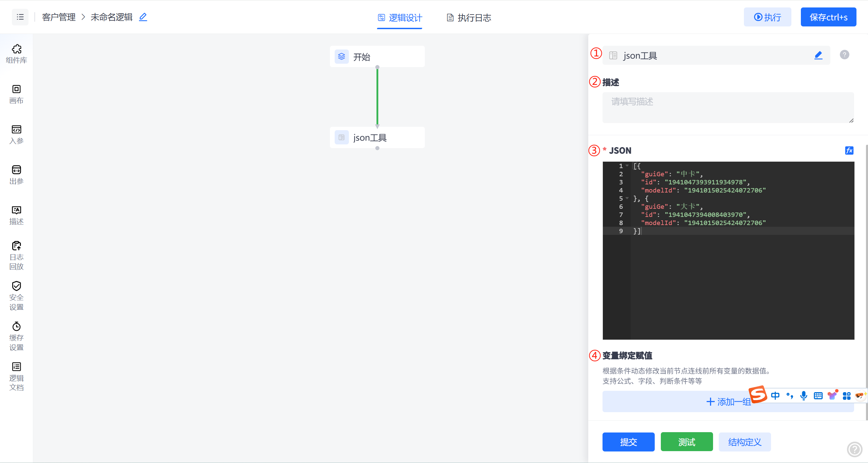Open the 组件库 component library panel
This screenshot has height=463, width=868.
[16, 54]
